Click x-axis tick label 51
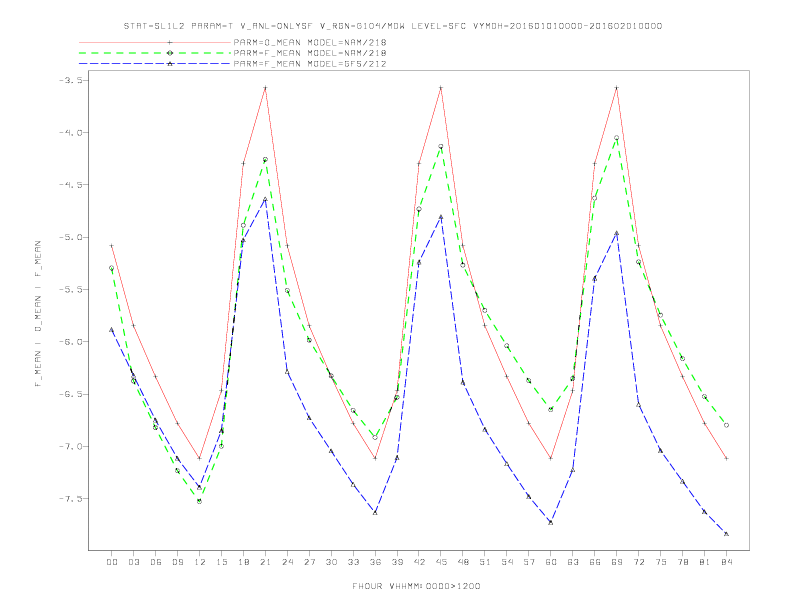 485,562
